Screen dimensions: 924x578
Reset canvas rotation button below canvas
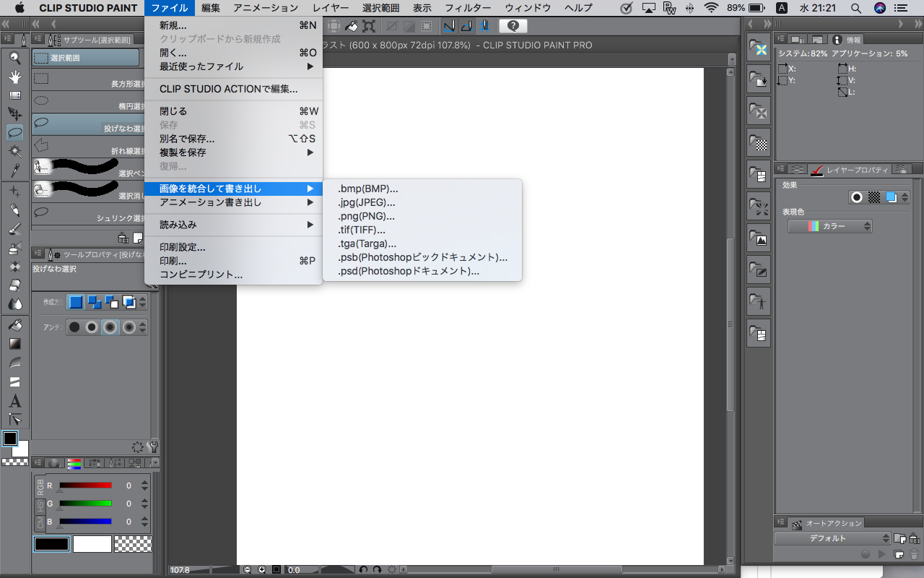point(391,570)
